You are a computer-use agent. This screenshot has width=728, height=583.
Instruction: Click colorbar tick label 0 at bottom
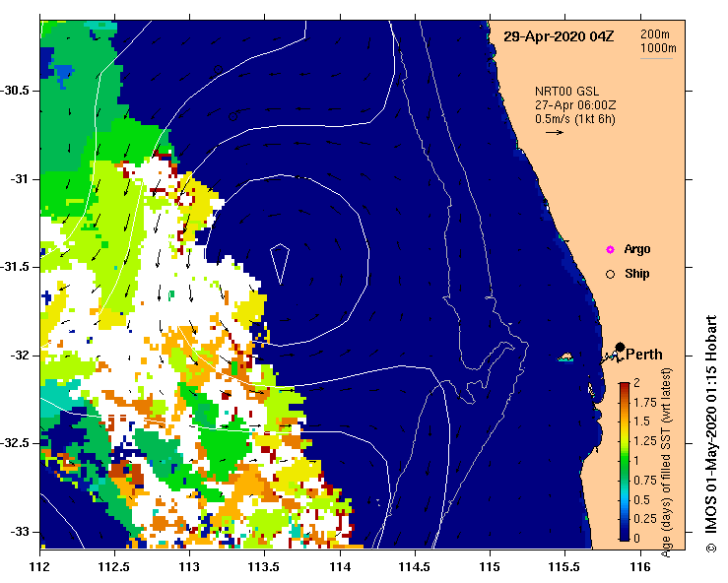tap(636, 539)
